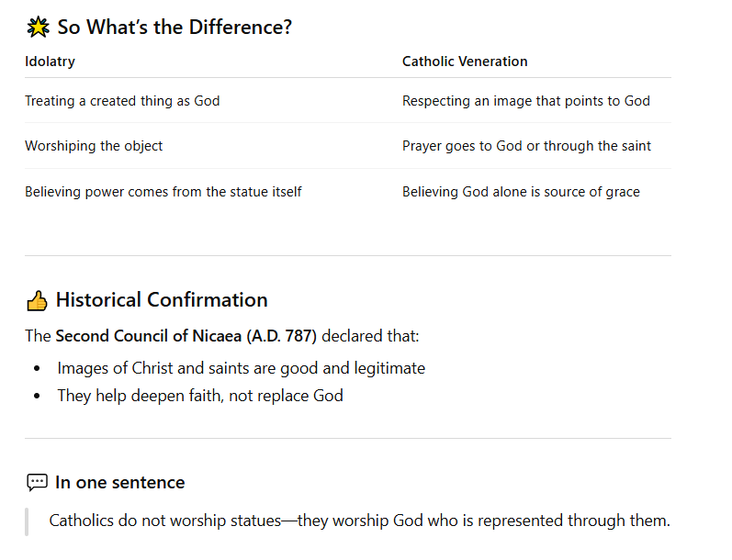Click the speech bubble icon beside In one sentence
The height and width of the screenshot is (560, 732).
(x=37, y=483)
